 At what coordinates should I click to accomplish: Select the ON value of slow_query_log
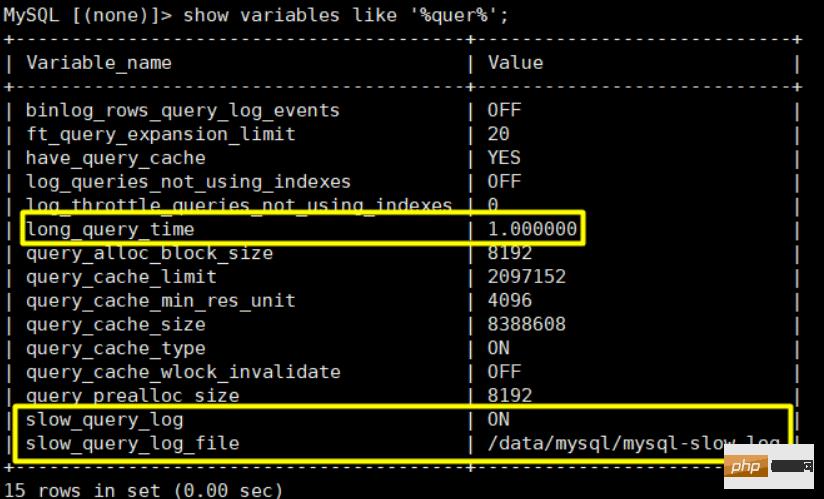pyautogui.click(x=499, y=420)
